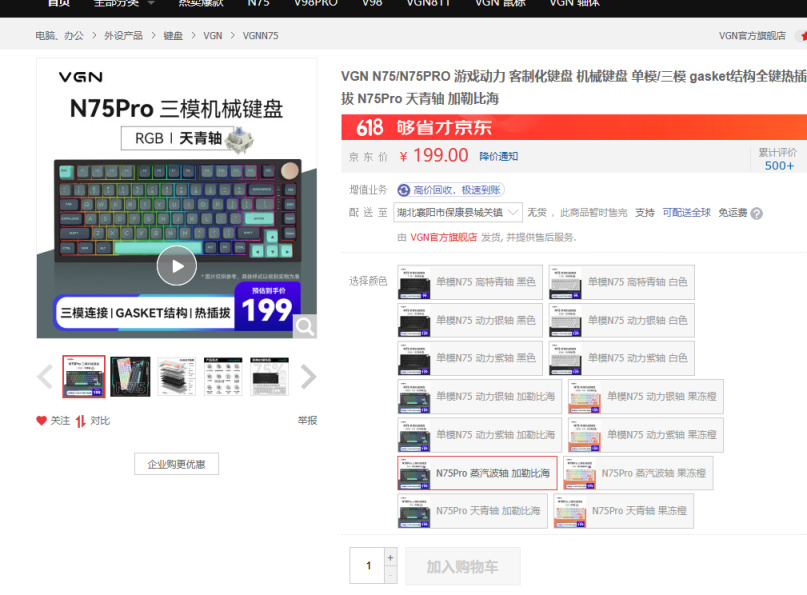Choose option 单模N75 高特青轴 白色

click(x=622, y=282)
